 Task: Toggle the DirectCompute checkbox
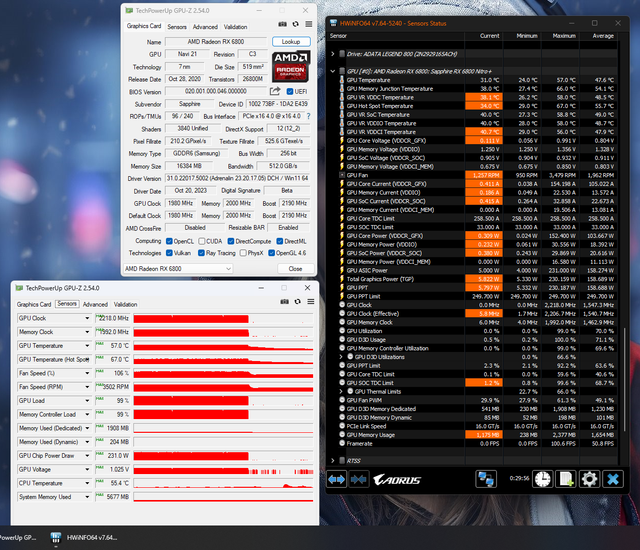click(231, 241)
